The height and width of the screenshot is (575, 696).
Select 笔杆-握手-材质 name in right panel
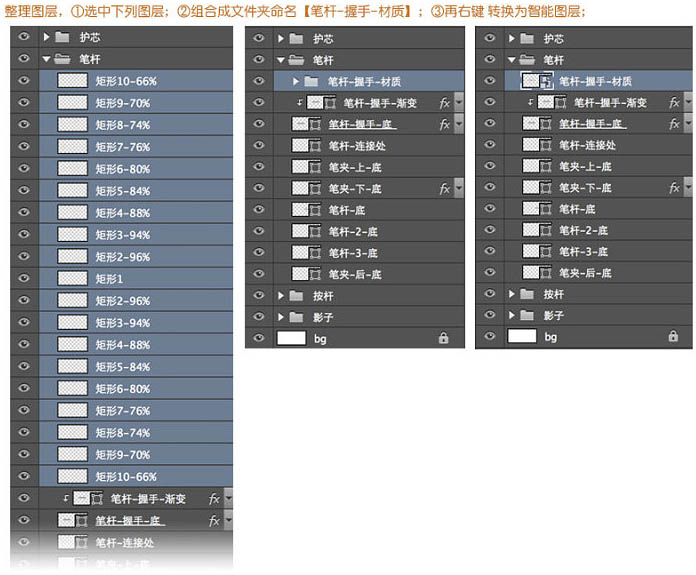[x=595, y=81]
